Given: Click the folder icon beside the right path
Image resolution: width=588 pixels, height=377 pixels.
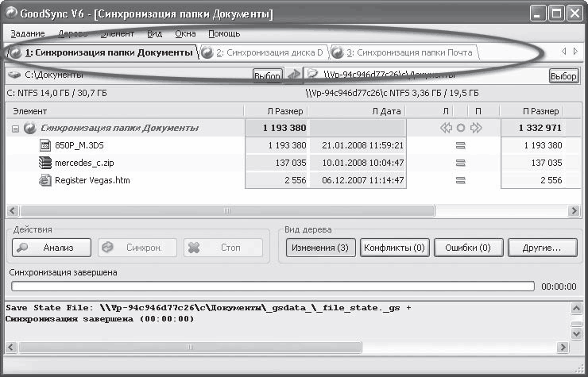Looking at the screenshot, I should click(313, 74).
